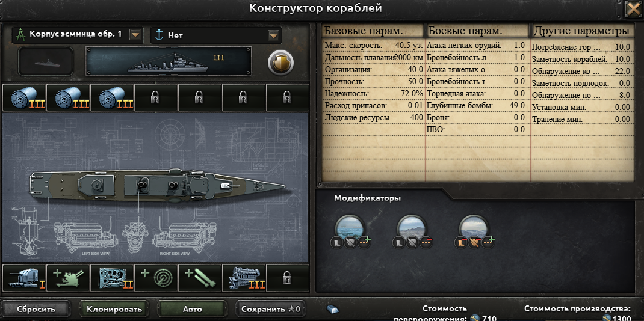The image size is (644, 321).
Task: Open the engine module slot
Action: tap(244, 278)
